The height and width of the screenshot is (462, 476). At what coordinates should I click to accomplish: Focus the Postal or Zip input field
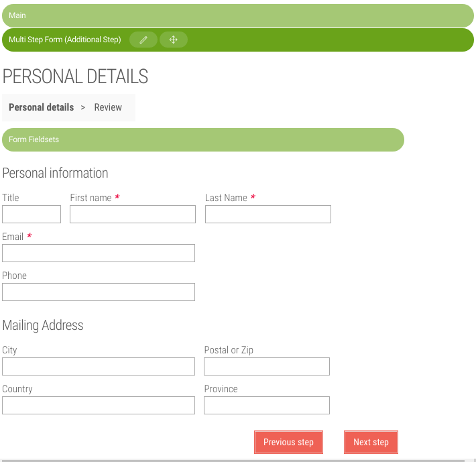point(267,366)
